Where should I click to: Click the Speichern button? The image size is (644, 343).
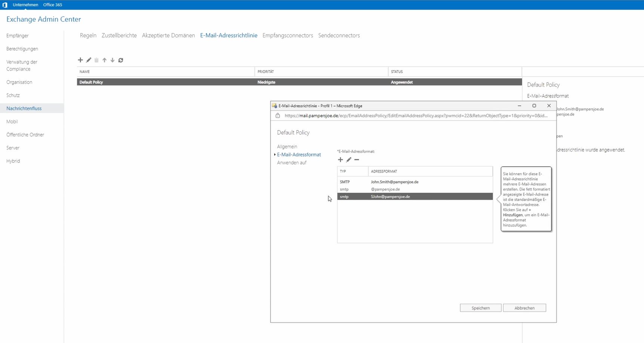tap(481, 308)
